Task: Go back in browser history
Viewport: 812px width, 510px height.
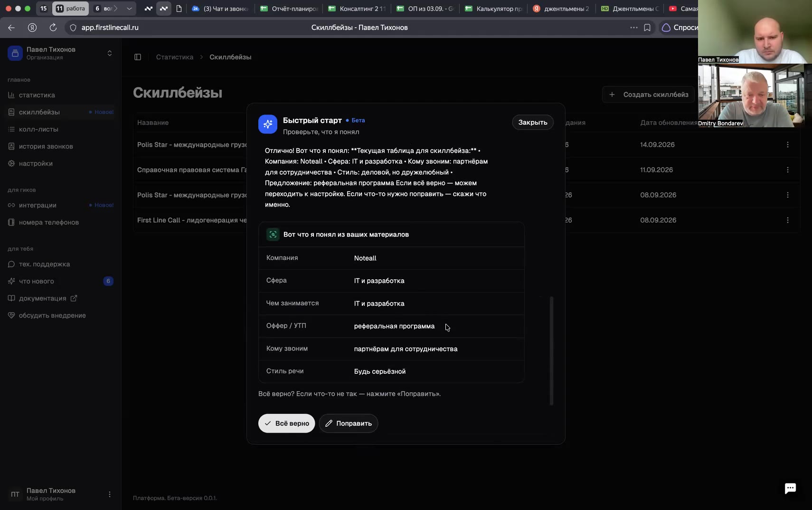Action: [11, 28]
